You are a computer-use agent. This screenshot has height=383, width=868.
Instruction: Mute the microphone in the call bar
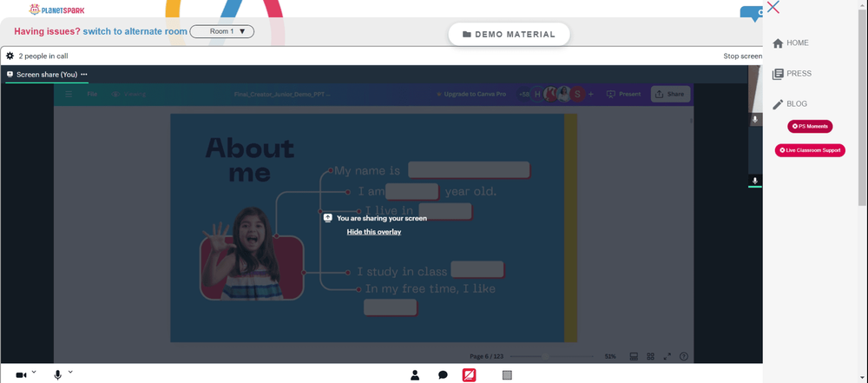[57, 375]
